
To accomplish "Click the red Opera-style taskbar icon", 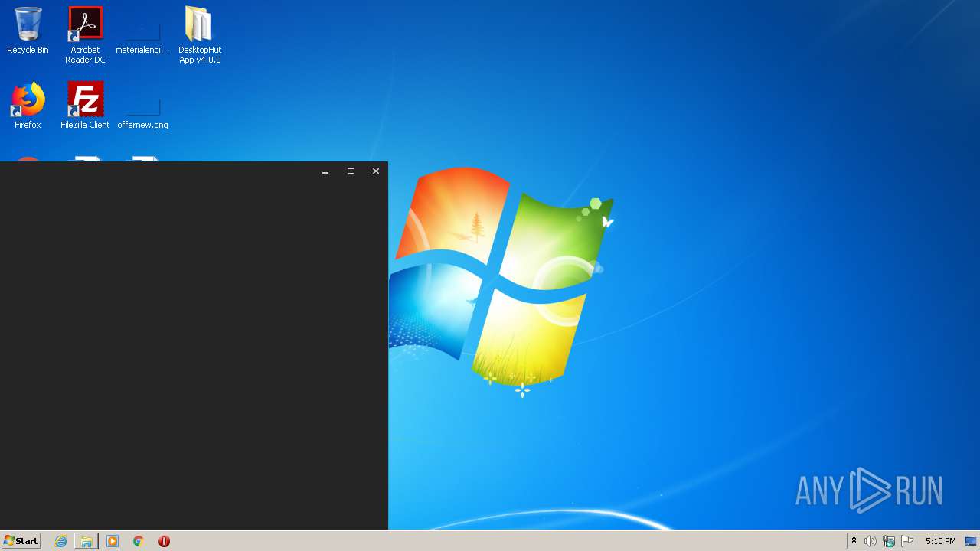I will pyautogui.click(x=164, y=541).
